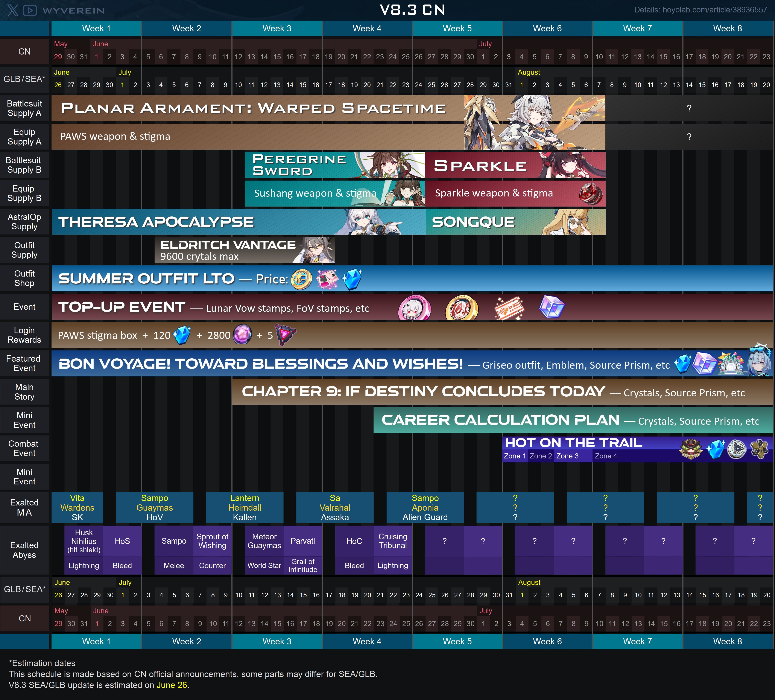Click the Sprout of Wishing Counter cell
Image resolution: width=775 pixels, height=700 pixels.
(212, 550)
